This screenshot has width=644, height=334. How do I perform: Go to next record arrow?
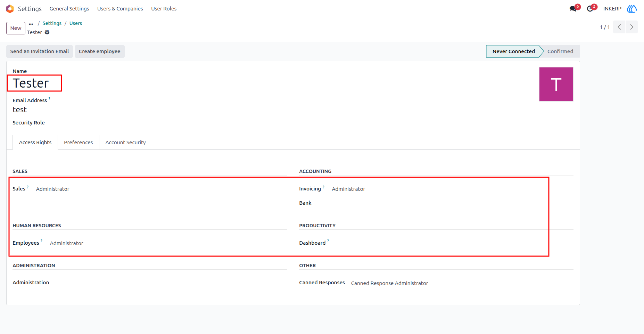pos(631,27)
